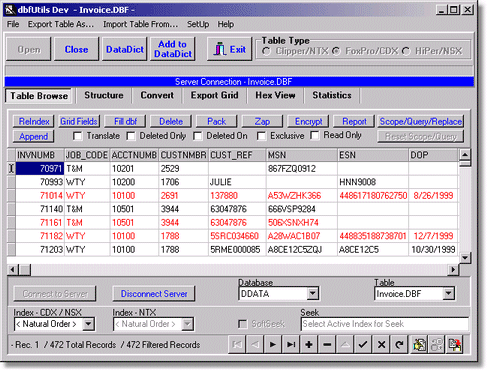Image resolution: width=487 pixels, height=371 pixels.
Task: Toggle the Deleted On checkbox
Action: pos(198,136)
